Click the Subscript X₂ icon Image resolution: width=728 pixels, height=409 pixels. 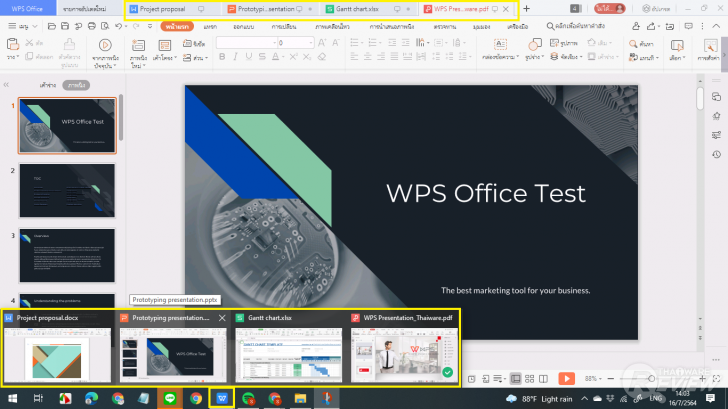pos(307,57)
